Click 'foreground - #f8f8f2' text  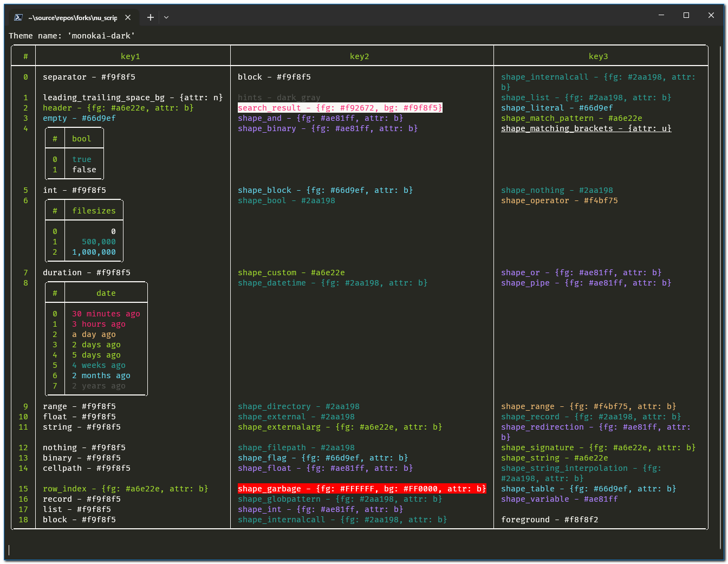pos(550,520)
